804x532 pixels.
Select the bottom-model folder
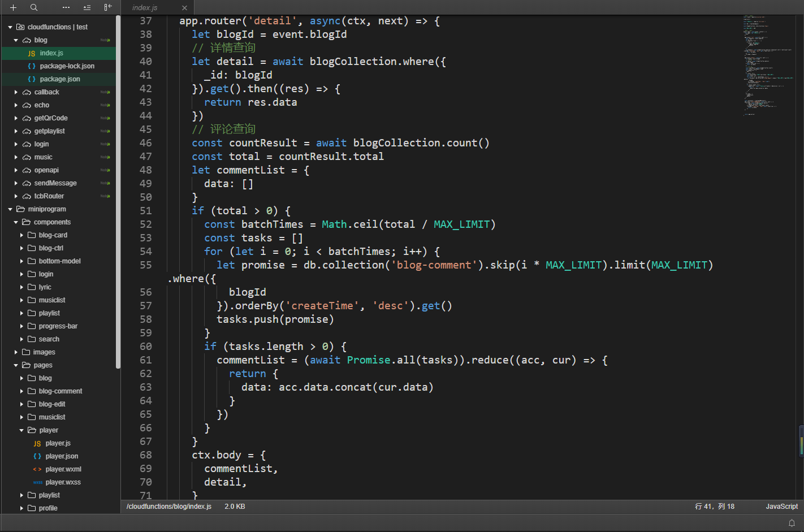coord(59,261)
